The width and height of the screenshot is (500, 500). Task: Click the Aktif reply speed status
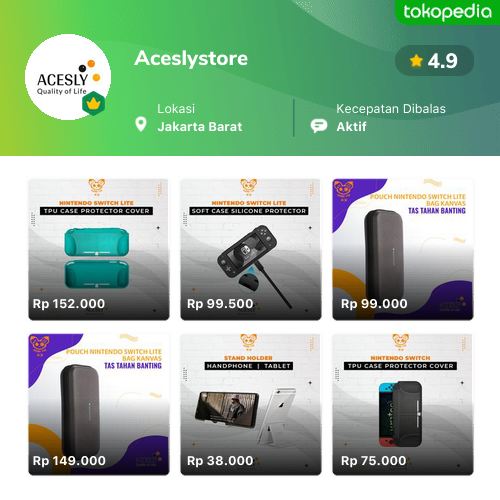351,127
